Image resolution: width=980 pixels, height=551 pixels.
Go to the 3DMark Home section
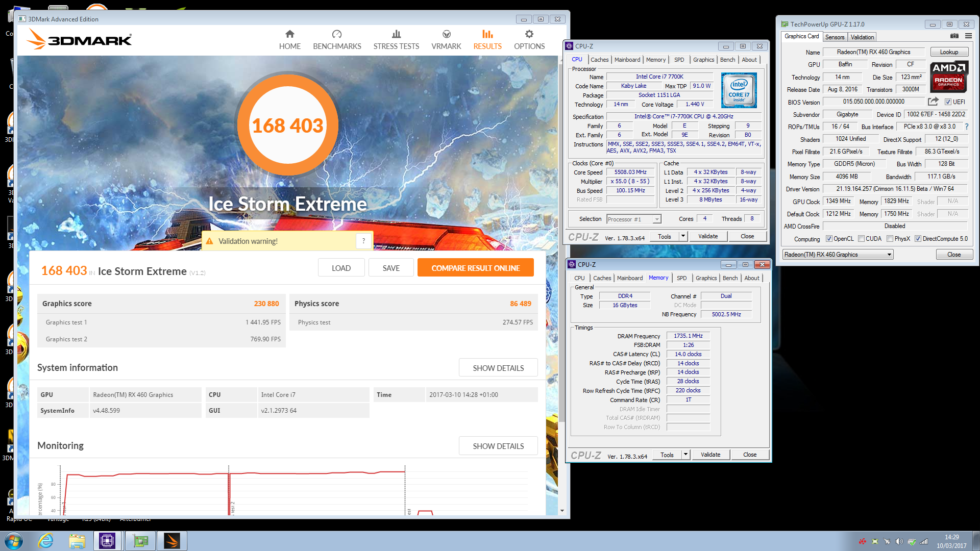point(289,40)
